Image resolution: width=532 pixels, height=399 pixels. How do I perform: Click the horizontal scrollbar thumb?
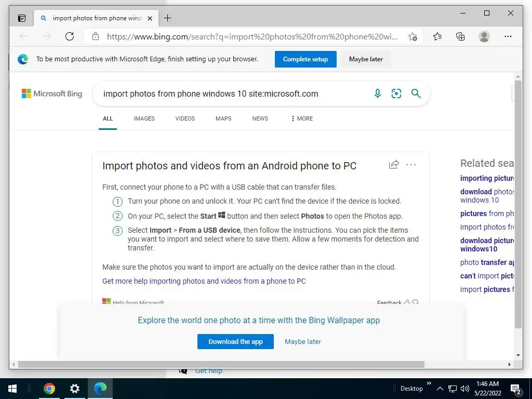tap(221, 364)
